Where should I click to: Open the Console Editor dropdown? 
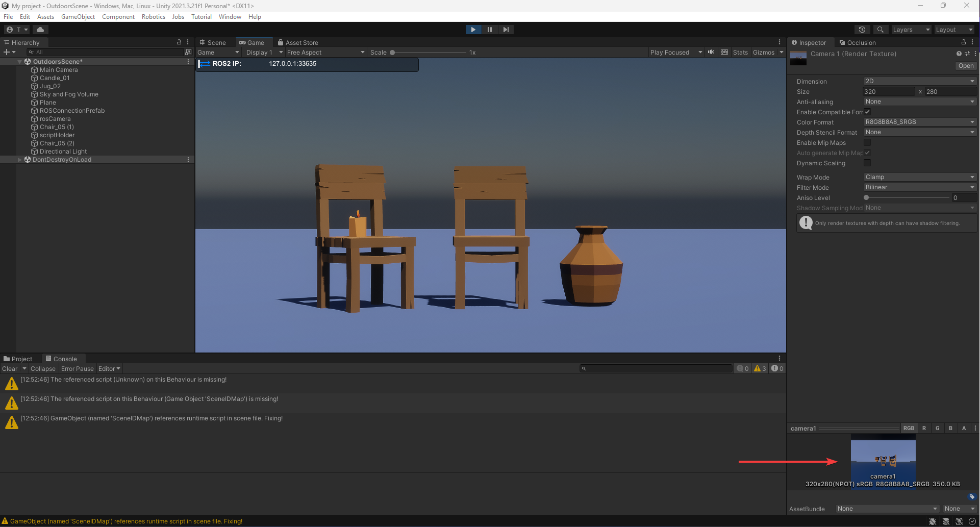click(109, 368)
